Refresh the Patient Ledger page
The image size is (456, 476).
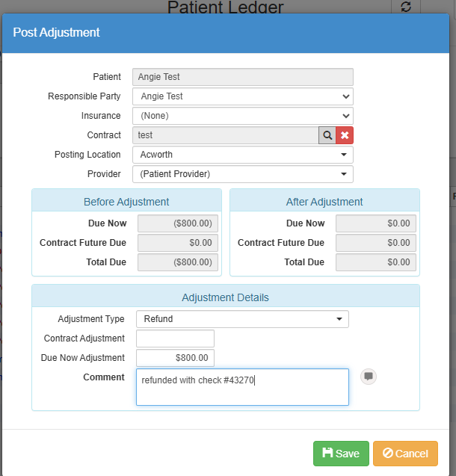[406, 7]
